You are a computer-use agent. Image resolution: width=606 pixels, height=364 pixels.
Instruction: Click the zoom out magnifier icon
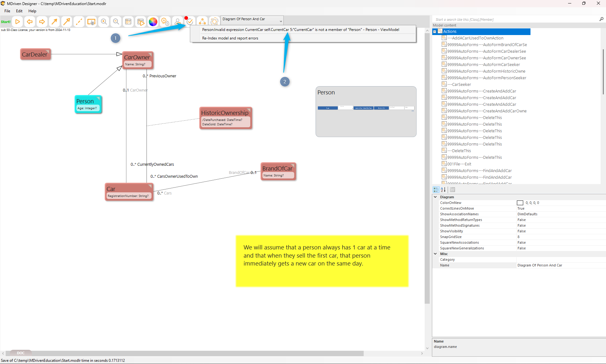(116, 22)
